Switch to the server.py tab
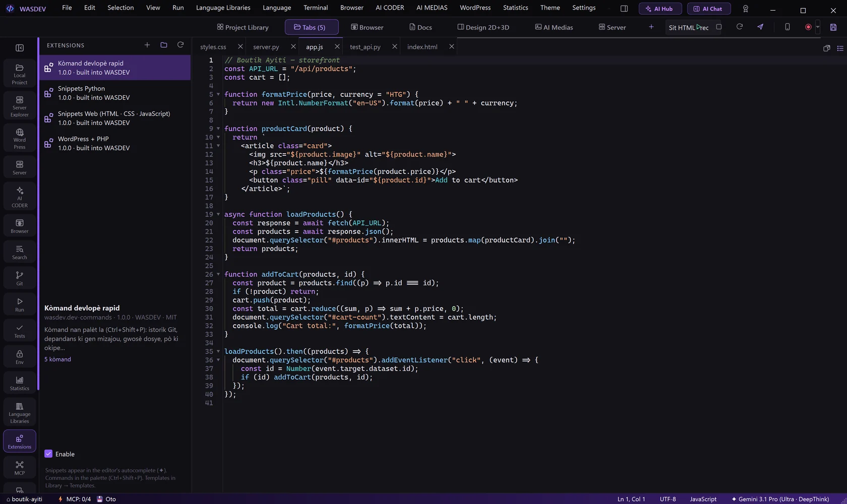The width and height of the screenshot is (847, 504). point(266,47)
